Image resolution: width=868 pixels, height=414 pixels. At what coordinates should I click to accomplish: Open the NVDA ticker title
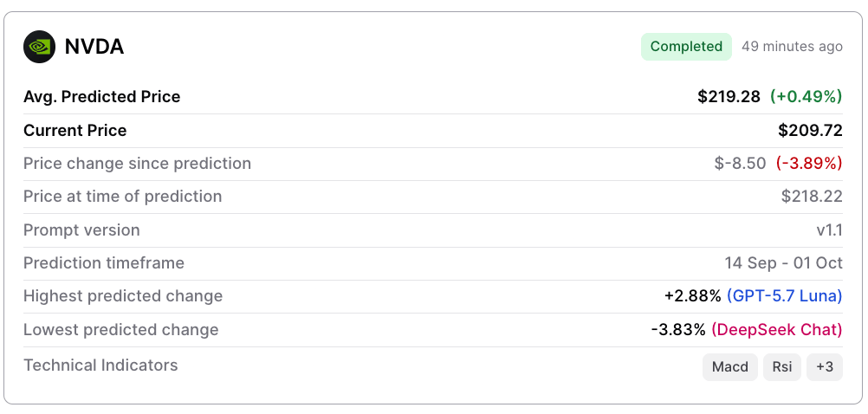tap(94, 47)
